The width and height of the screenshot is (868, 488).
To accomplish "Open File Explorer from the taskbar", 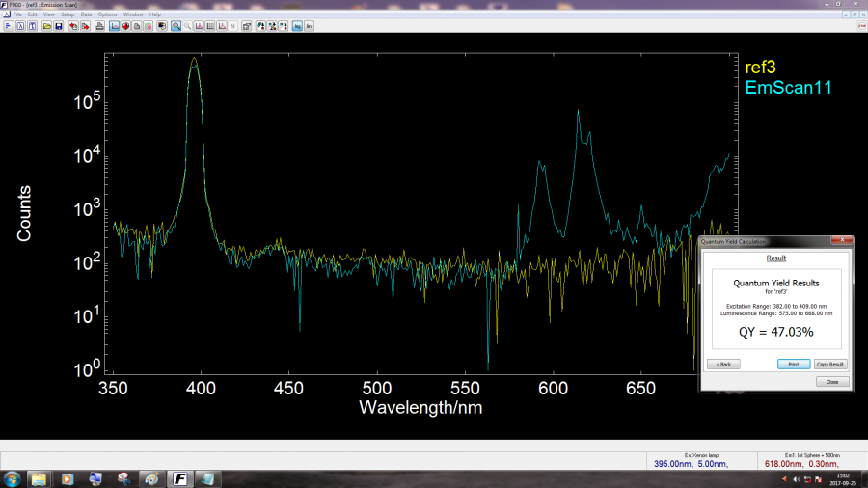I will tap(39, 478).
